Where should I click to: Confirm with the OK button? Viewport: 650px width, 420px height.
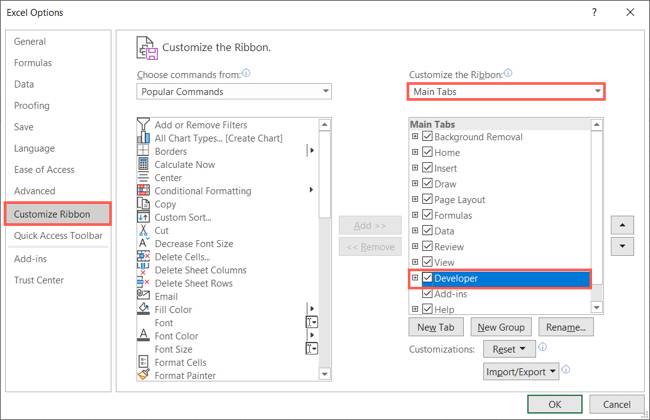pyautogui.click(x=555, y=404)
